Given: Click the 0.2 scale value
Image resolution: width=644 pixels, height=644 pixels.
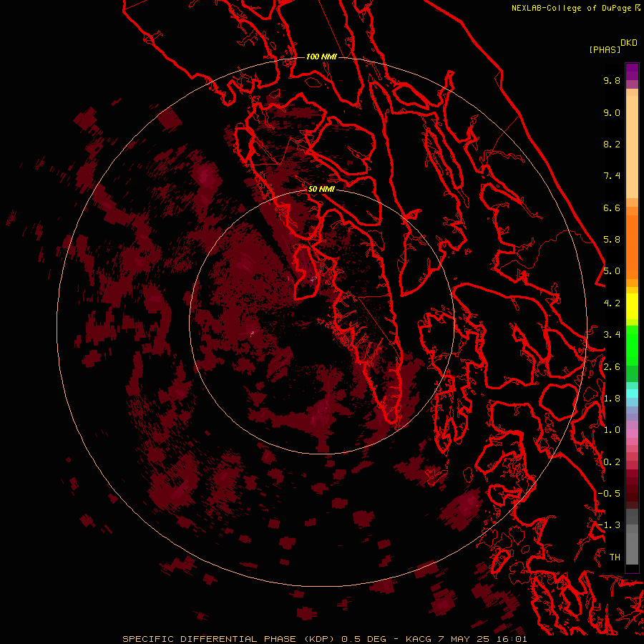Looking at the screenshot, I should pos(612,462).
